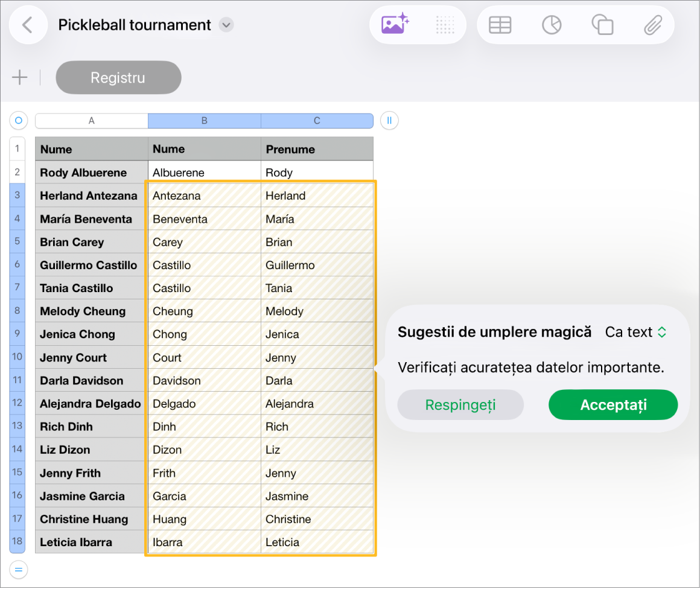Image resolution: width=700 pixels, height=589 pixels.
Task: Select the Davidson suggested cell
Action: tap(205, 380)
